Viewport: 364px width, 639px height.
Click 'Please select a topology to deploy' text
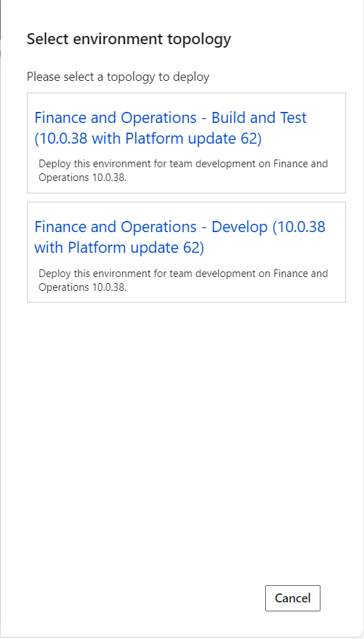tap(118, 77)
